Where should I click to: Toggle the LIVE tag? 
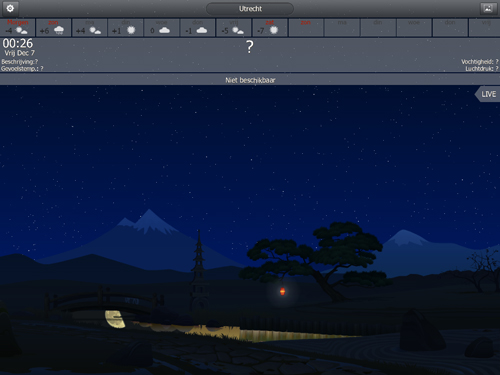coord(487,94)
